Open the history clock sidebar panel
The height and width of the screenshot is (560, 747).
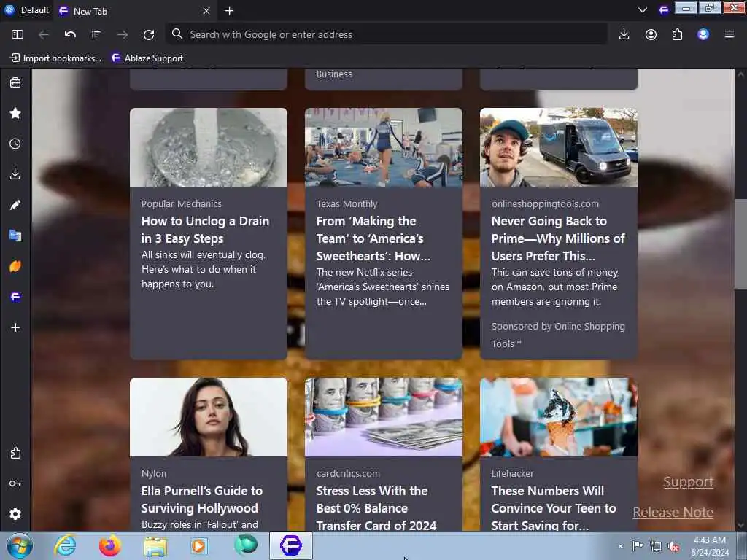(15, 144)
